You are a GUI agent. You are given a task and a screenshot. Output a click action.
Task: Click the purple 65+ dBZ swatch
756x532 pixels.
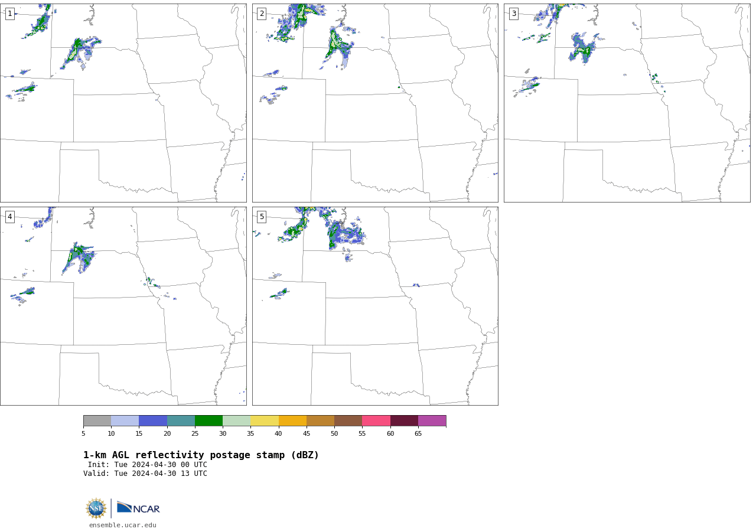pos(432,420)
